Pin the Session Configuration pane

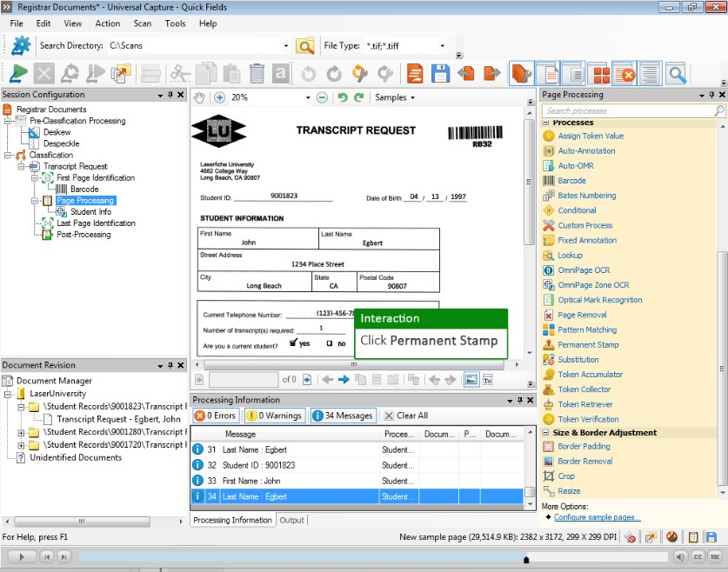170,95
